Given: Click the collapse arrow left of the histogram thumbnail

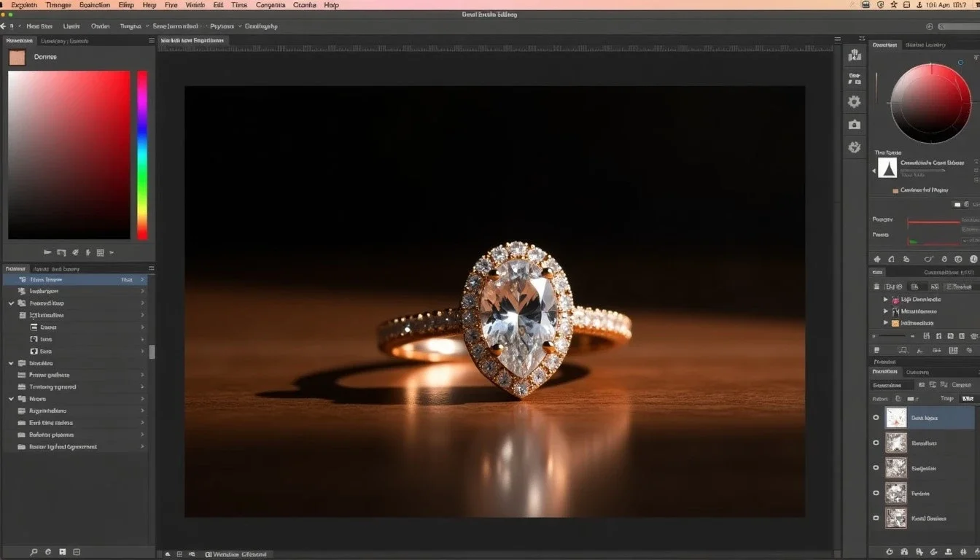Looking at the screenshot, I should point(874,171).
